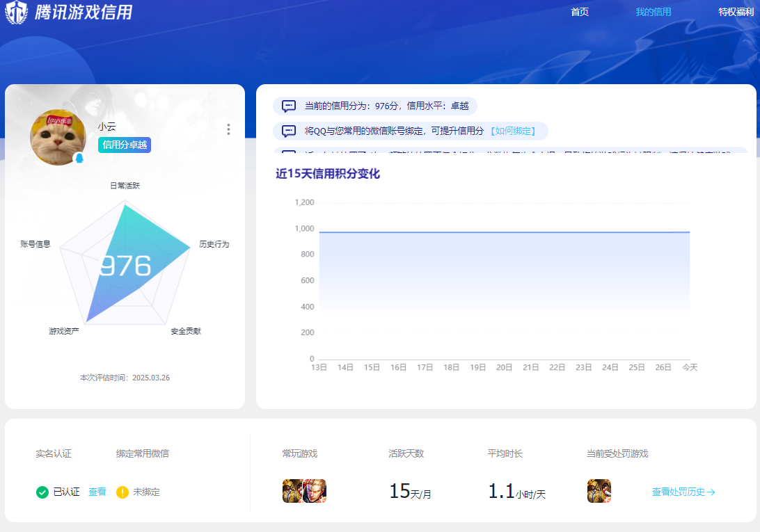
Task: Click the 信用分卓越 badge
Action: click(x=125, y=145)
